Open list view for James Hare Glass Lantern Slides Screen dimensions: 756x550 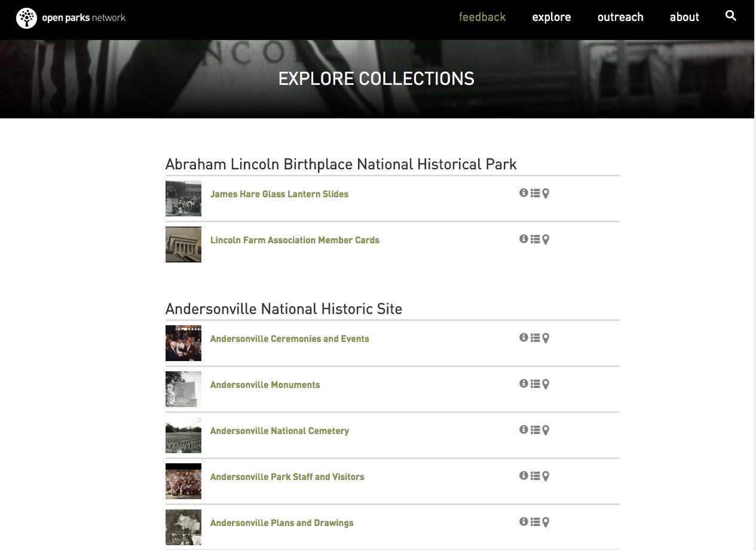point(535,193)
